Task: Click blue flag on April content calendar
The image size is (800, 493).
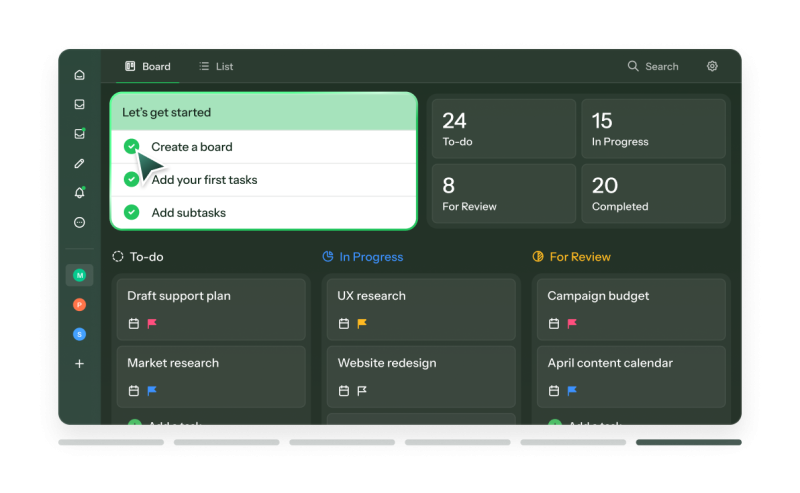Action: click(x=572, y=390)
